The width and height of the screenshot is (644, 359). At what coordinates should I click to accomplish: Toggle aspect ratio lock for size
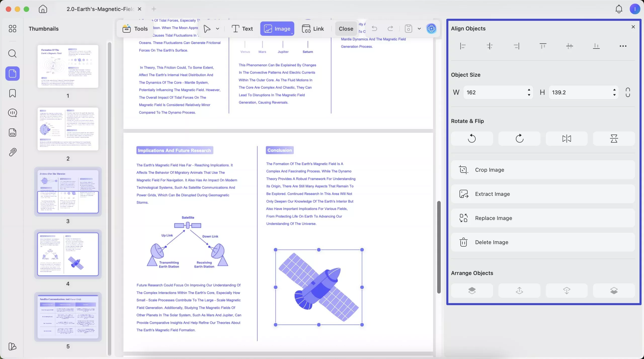tap(628, 92)
